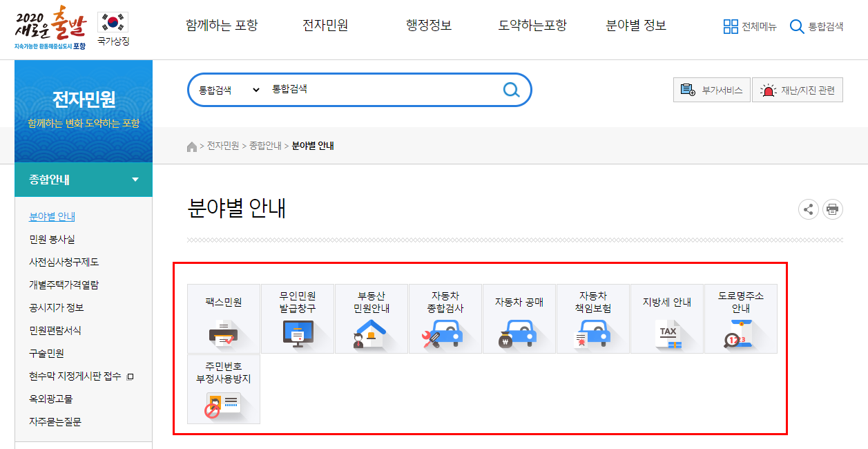Click 전자민원 breadcrumb link
This screenshot has width=868, height=449.
pyautogui.click(x=223, y=146)
